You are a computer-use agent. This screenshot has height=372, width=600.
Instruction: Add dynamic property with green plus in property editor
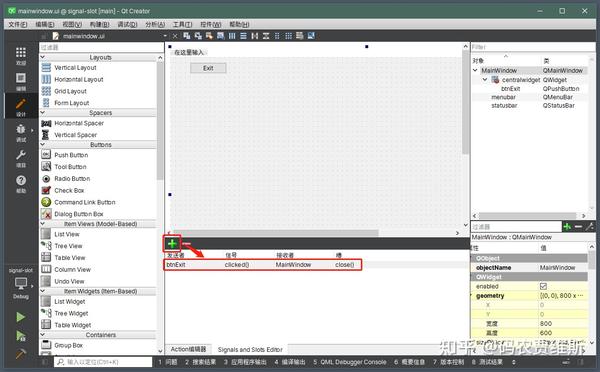click(567, 227)
